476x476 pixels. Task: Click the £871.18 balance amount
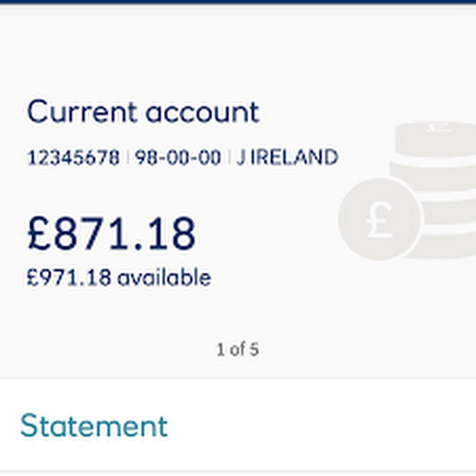pos(112,233)
